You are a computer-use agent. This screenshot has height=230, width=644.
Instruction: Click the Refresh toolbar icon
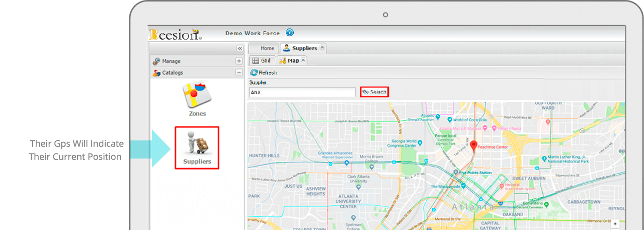point(254,73)
